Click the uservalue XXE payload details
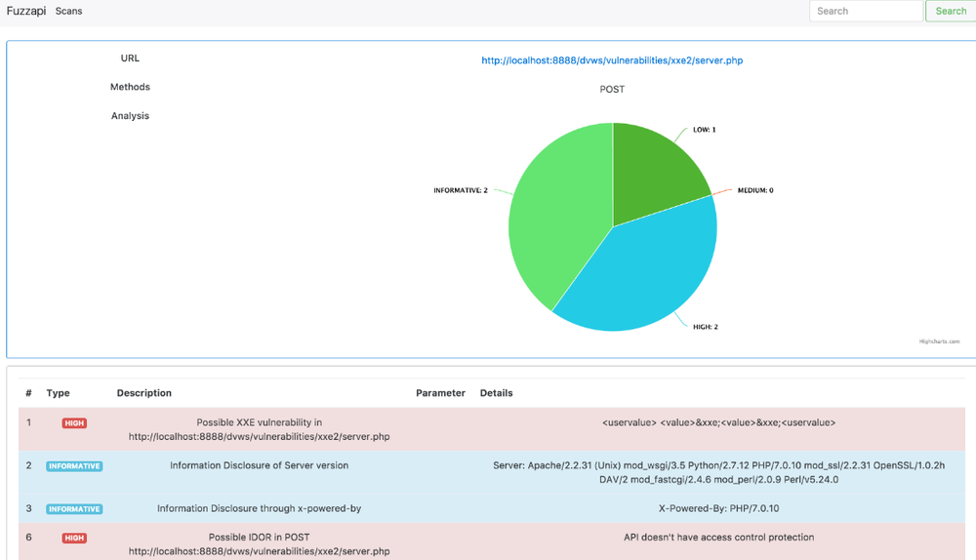The width and height of the screenshot is (976, 560). [719, 422]
